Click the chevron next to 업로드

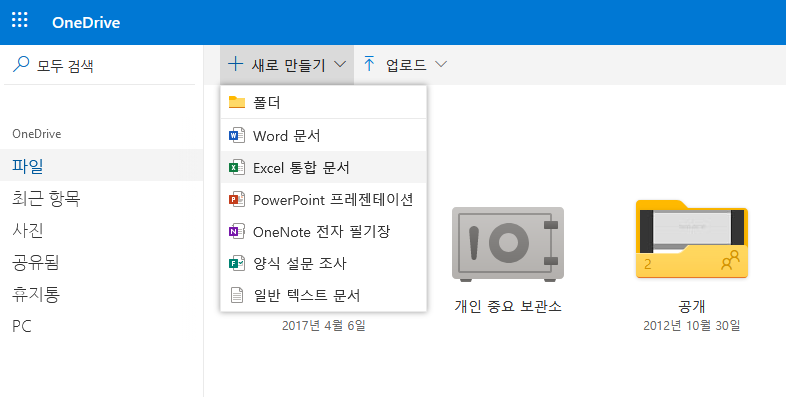441,64
